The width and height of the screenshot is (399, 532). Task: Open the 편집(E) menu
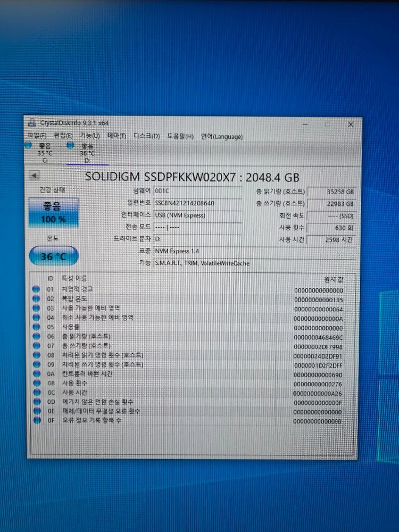63,135
